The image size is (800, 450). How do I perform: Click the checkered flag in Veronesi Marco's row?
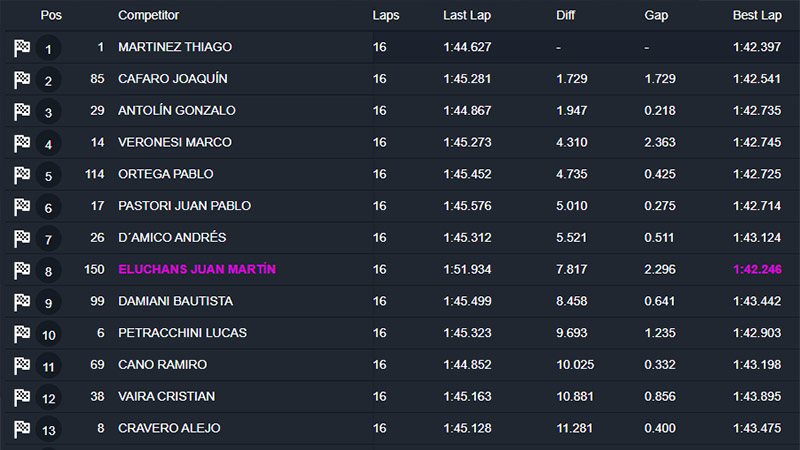[x=22, y=143]
